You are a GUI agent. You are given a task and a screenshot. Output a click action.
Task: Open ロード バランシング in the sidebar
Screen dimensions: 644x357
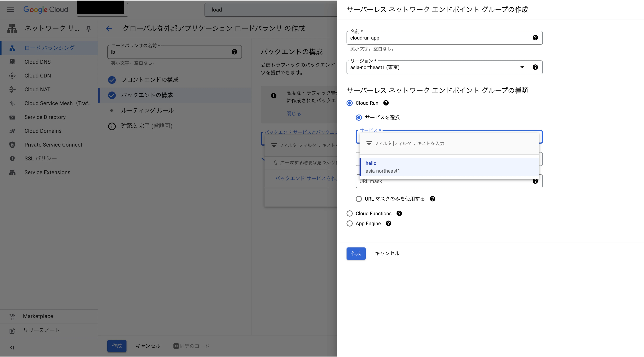pos(49,48)
